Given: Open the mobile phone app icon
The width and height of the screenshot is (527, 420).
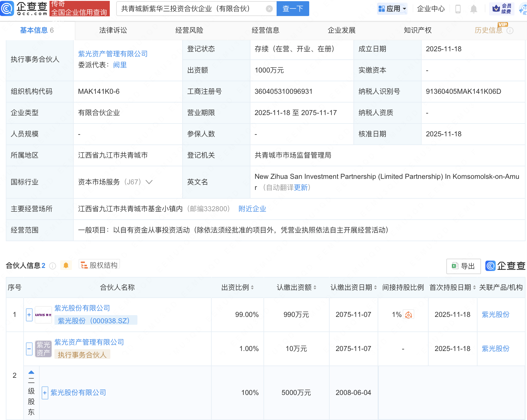Looking at the screenshot, I should pyautogui.click(x=458, y=9).
